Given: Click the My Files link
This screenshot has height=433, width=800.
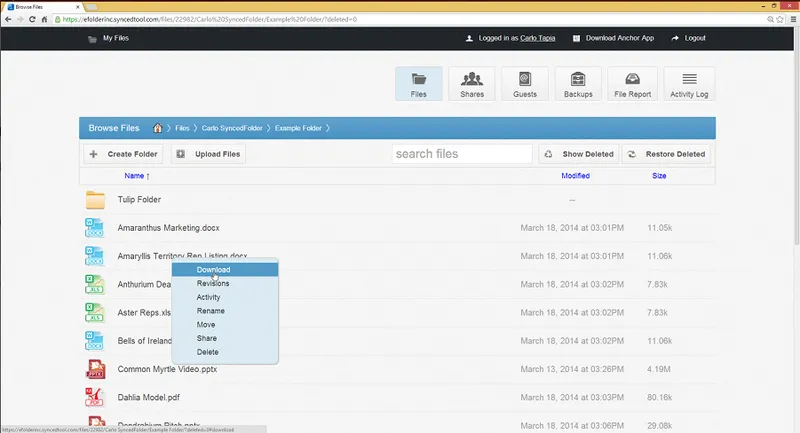Looking at the screenshot, I should (x=116, y=38).
